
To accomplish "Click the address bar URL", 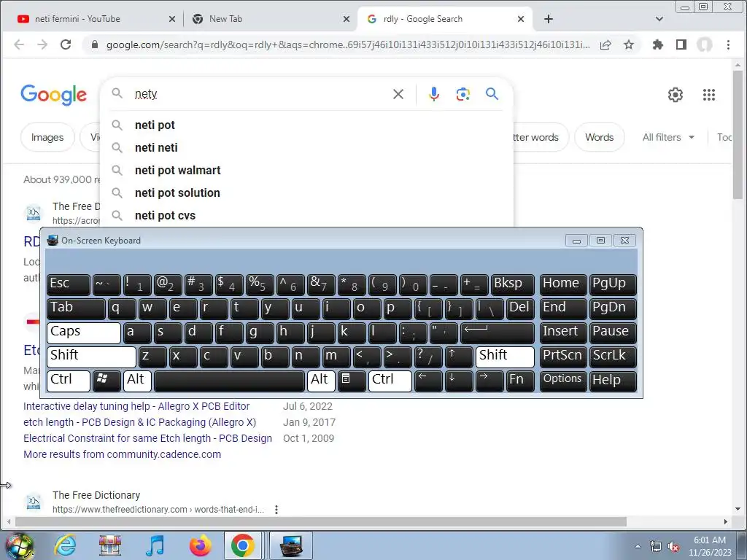I will coord(348,44).
